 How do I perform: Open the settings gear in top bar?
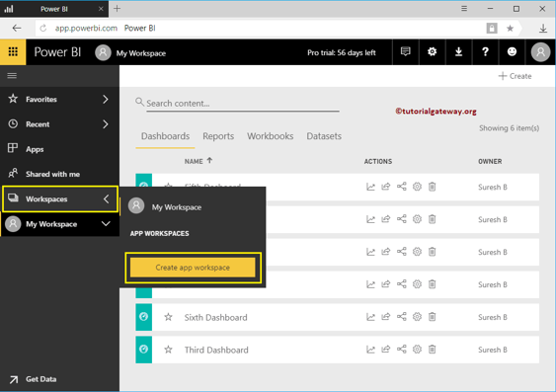click(432, 52)
